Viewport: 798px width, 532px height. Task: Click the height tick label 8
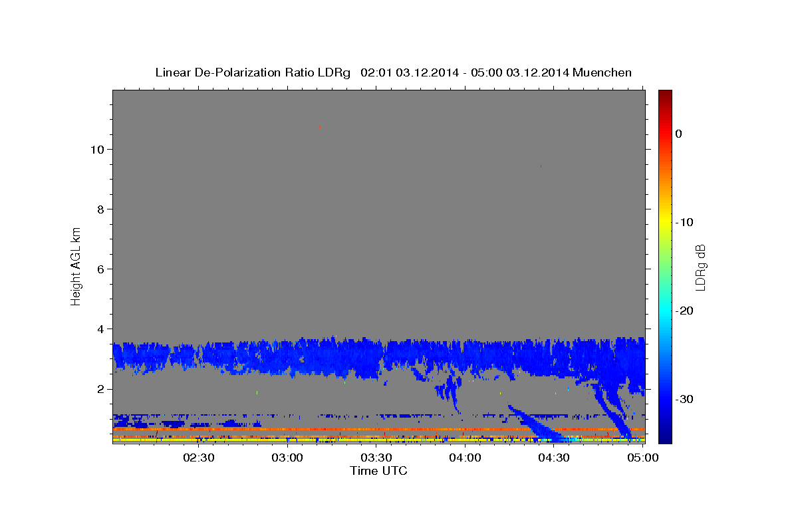tap(100, 209)
